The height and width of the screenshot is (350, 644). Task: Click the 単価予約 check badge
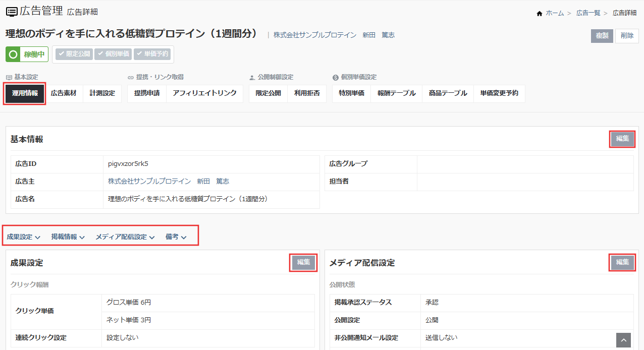[x=152, y=54]
